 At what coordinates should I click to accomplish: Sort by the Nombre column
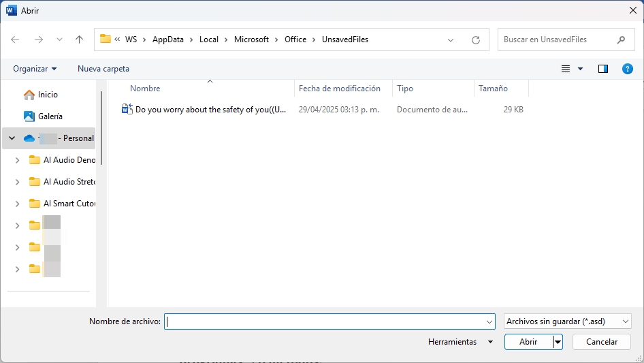145,89
